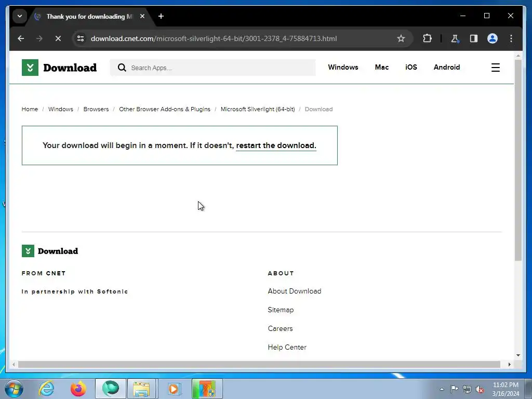
Task: Focus the Search Apps input field
Action: [x=212, y=68]
